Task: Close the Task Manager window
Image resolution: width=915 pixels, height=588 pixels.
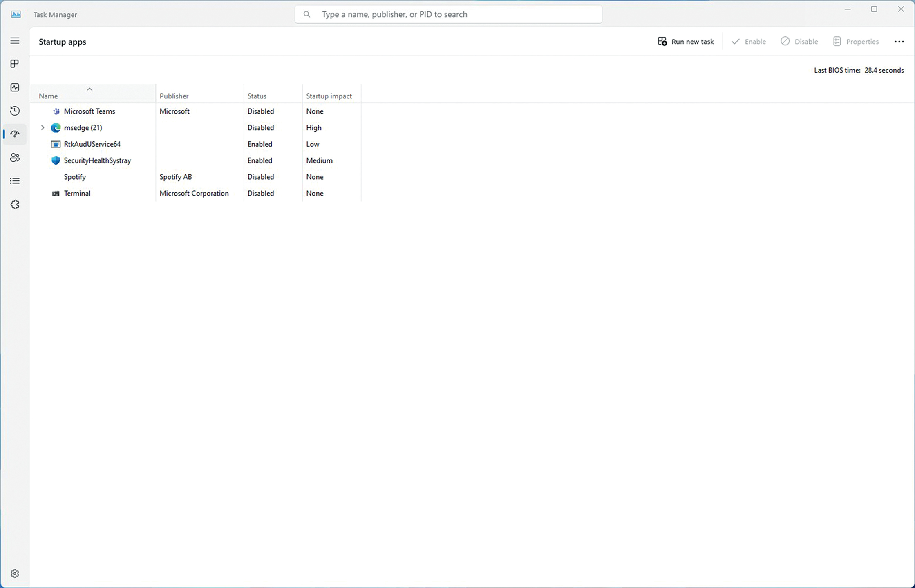Action: [x=901, y=9]
